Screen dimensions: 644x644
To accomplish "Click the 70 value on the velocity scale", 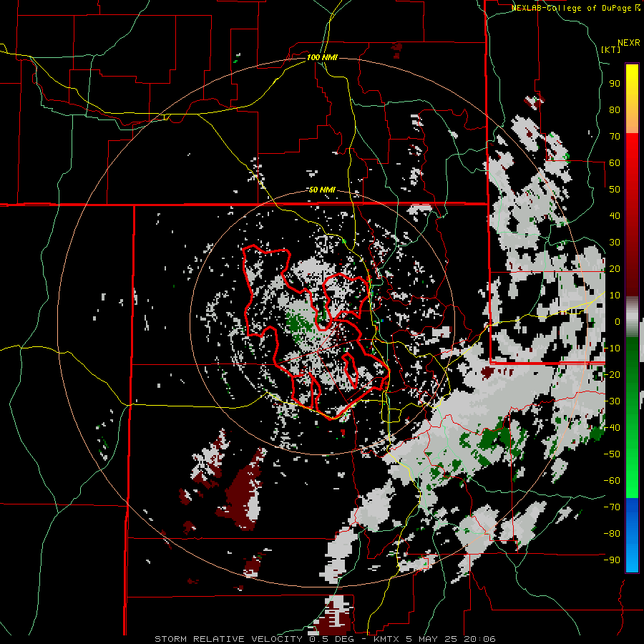I will (x=615, y=137).
